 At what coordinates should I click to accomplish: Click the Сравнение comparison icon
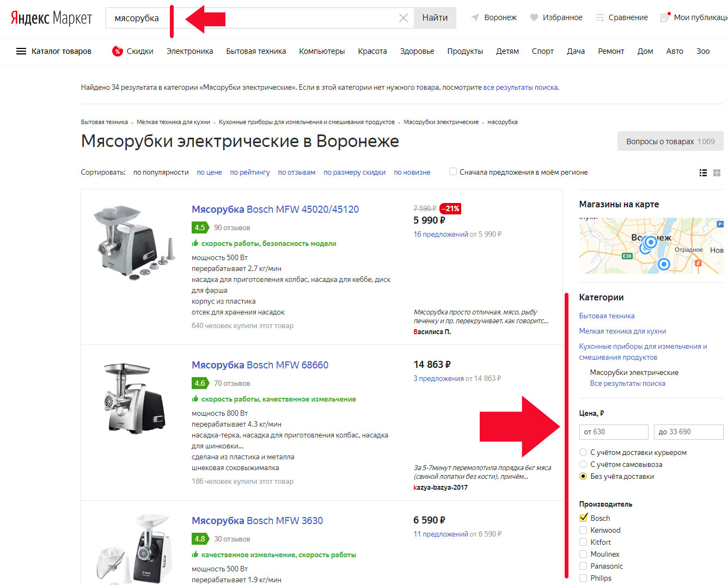pos(600,17)
